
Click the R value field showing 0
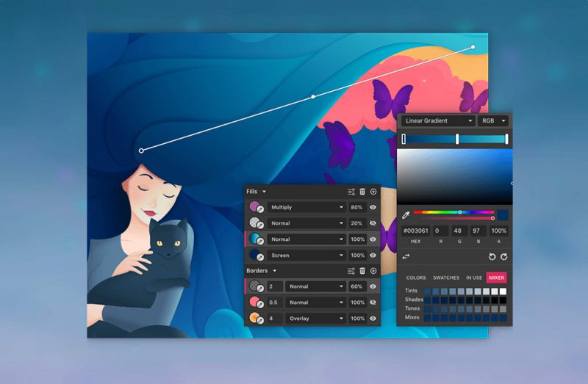click(440, 231)
